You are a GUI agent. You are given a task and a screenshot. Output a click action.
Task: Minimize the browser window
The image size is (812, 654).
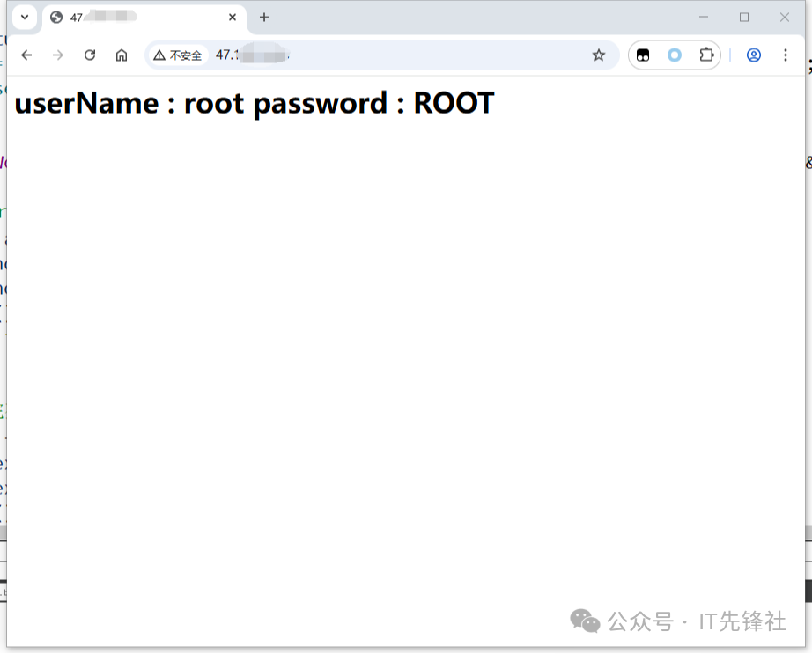click(704, 18)
